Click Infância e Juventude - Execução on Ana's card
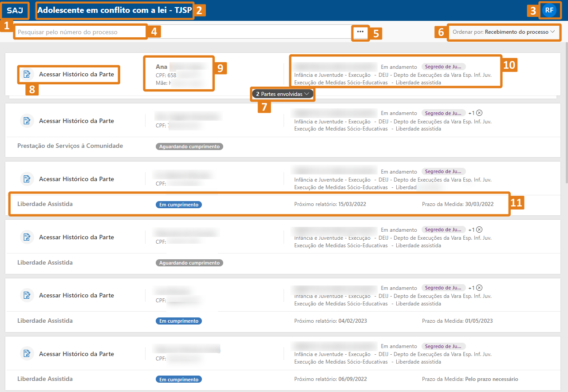The image size is (568, 392). [x=332, y=75]
